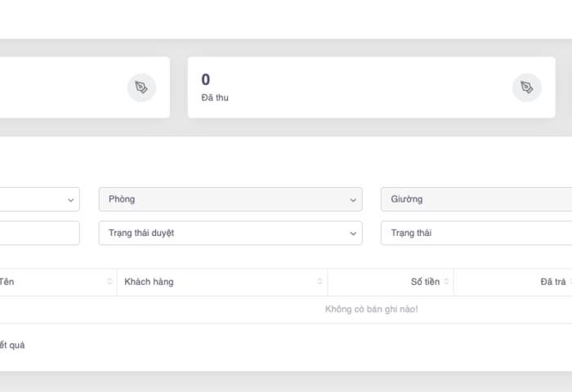Click sort arrows beside Tên column
The width and height of the screenshot is (572, 392).
click(x=109, y=282)
